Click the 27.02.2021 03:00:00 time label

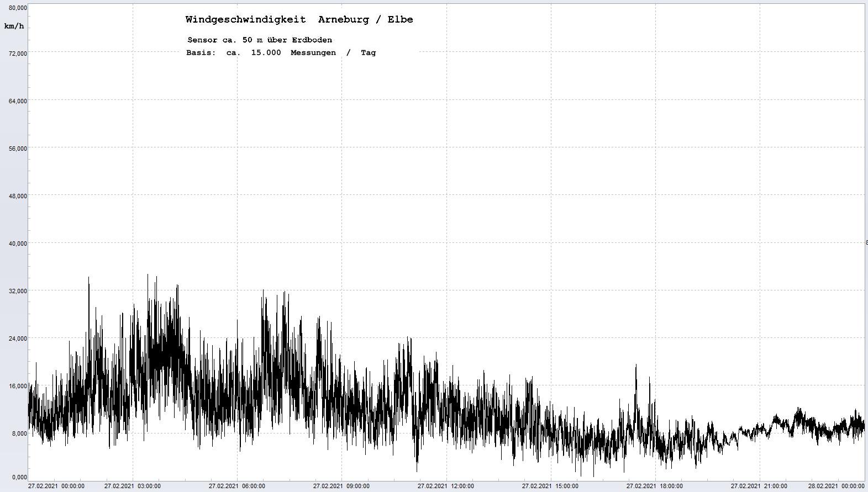pos(133,486)
